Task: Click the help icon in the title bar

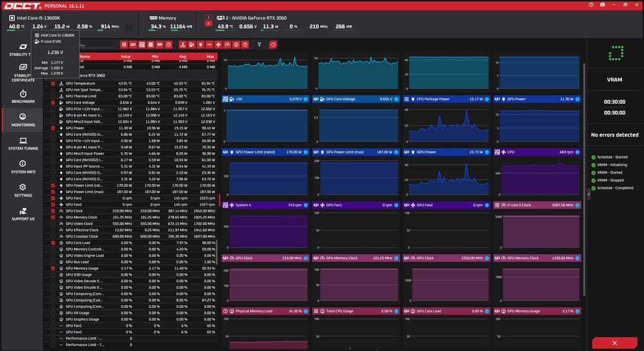Action: [591, 5]
